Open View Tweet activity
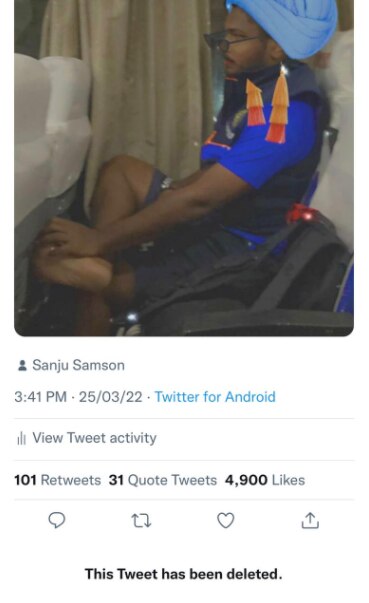Screen dimensions: 369x603 point(94,438)
